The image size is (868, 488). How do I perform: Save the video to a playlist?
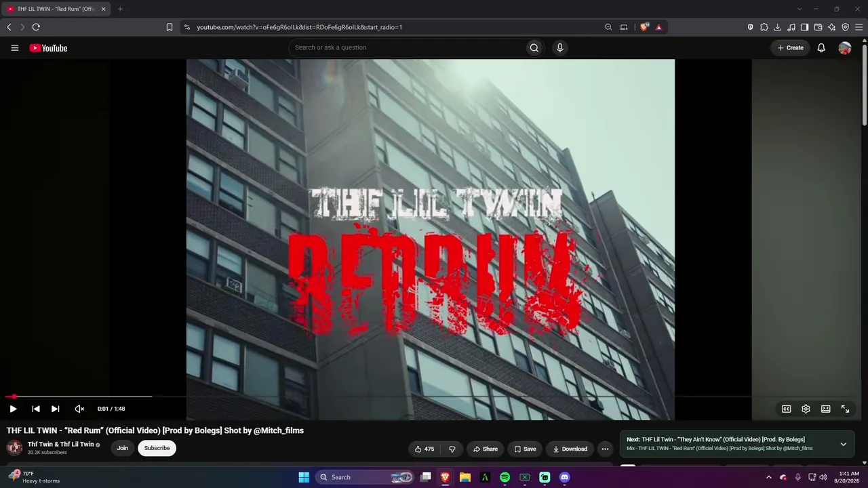click(525, 449)
